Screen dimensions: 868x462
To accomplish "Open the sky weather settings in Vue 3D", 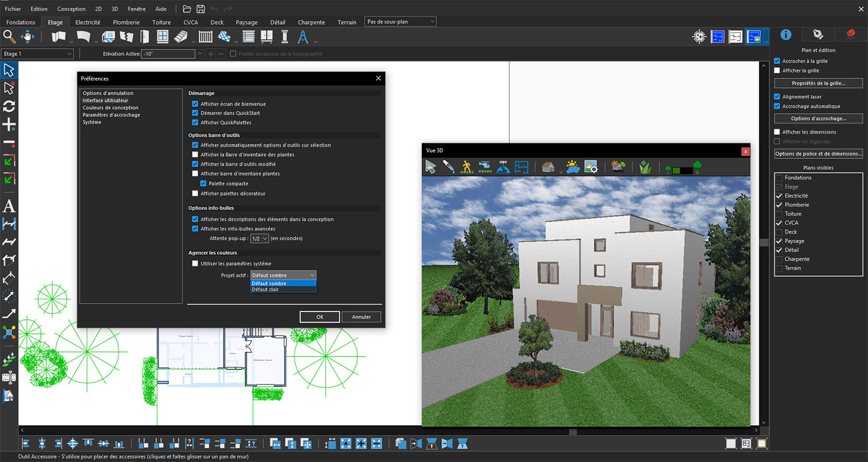I will (573, 167).
